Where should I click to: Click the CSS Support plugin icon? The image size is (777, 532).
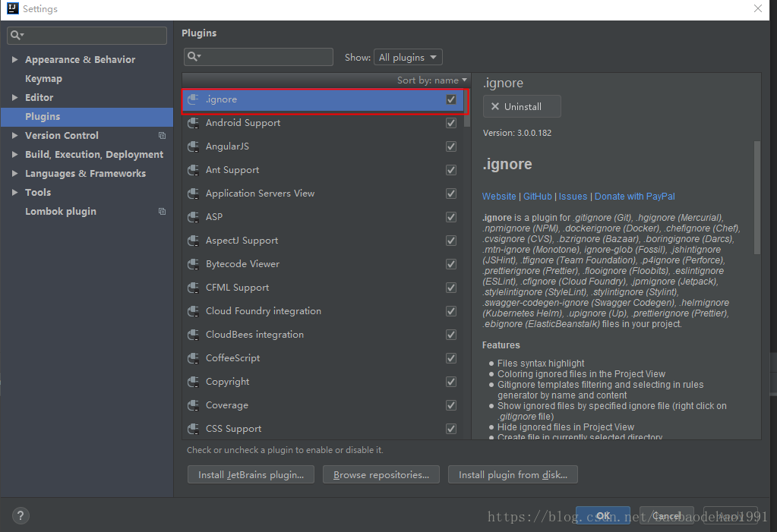coord(193,429)
